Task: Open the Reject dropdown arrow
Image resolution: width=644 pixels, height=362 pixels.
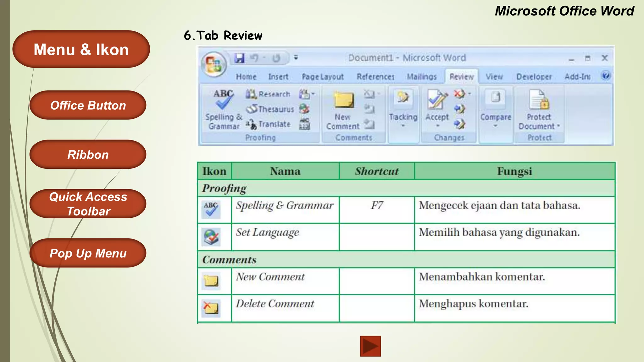Action: pyautogui.click(x=469, y=94)
